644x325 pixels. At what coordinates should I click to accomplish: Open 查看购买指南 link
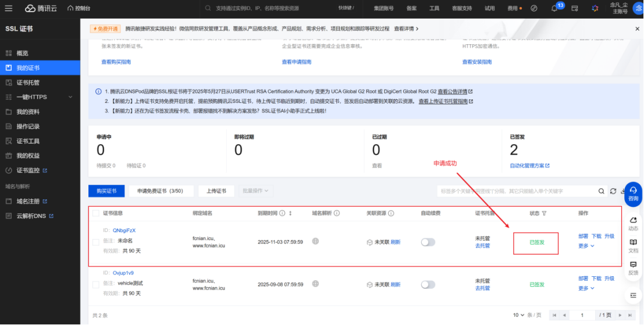click(x=116, y=62)
